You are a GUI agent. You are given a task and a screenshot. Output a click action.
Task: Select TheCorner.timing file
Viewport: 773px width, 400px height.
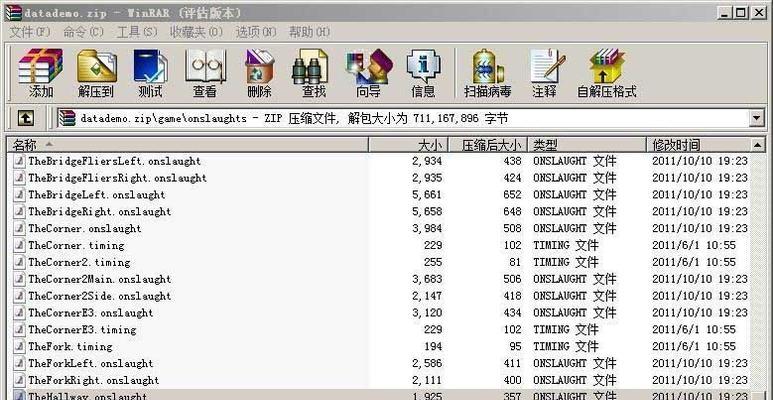coord(76,246)
